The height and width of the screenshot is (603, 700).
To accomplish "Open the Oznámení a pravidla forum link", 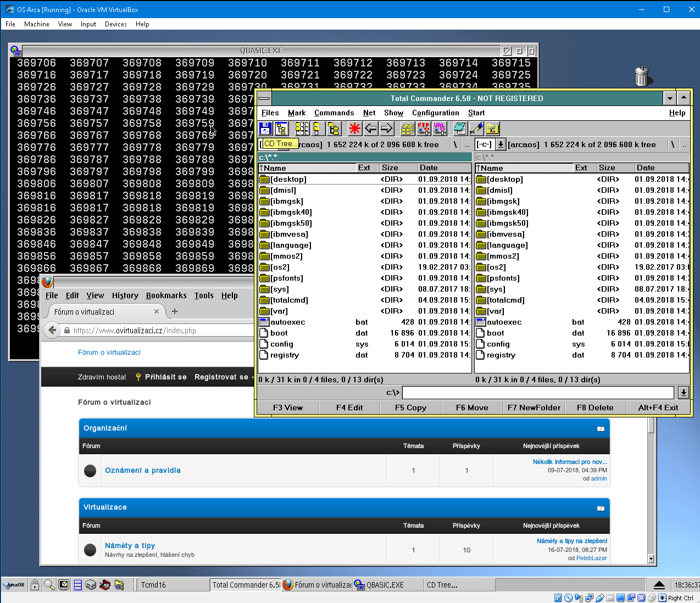I will tap(143, 470).
